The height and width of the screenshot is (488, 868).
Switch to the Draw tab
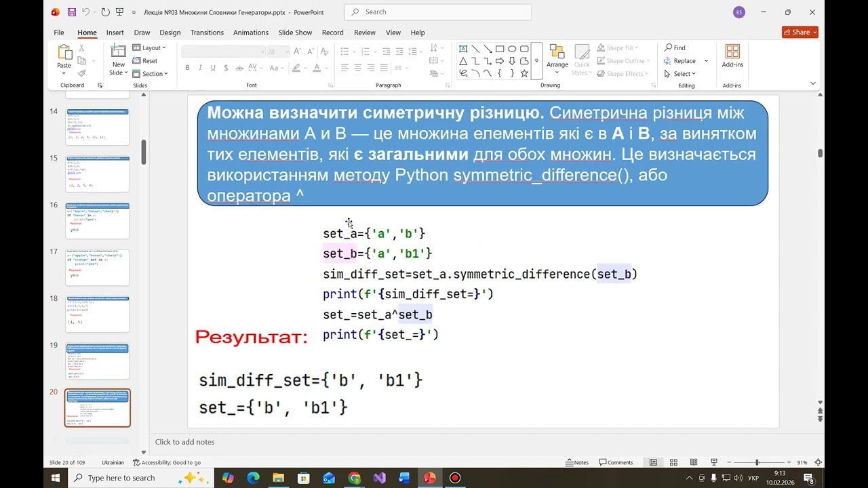click(x=142, y=33)
